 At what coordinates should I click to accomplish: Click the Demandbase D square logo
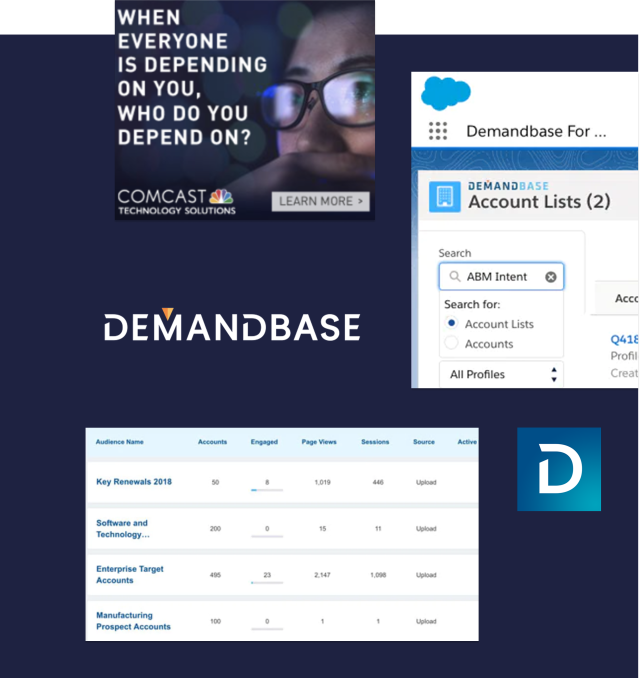click(559, 469)
